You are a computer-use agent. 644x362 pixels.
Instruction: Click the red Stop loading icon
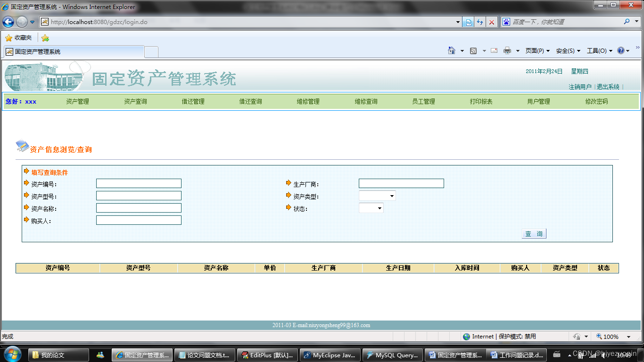click(x=492, y=22)
